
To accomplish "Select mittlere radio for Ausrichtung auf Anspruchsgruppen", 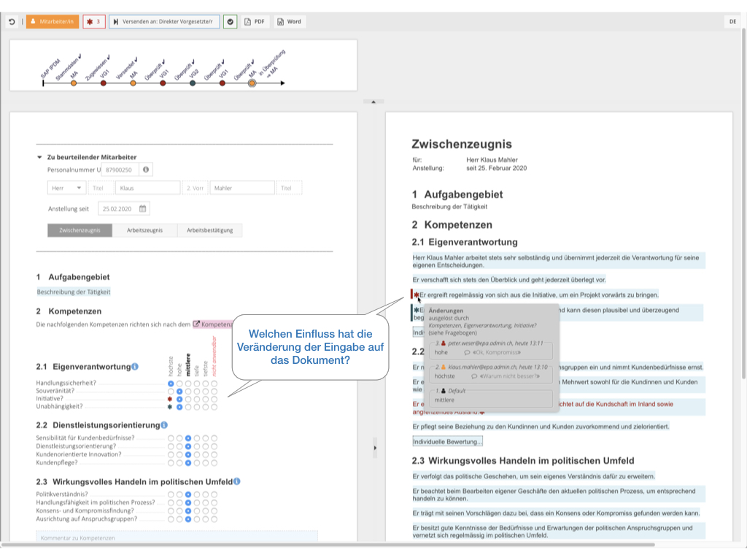I will (188, 519).
